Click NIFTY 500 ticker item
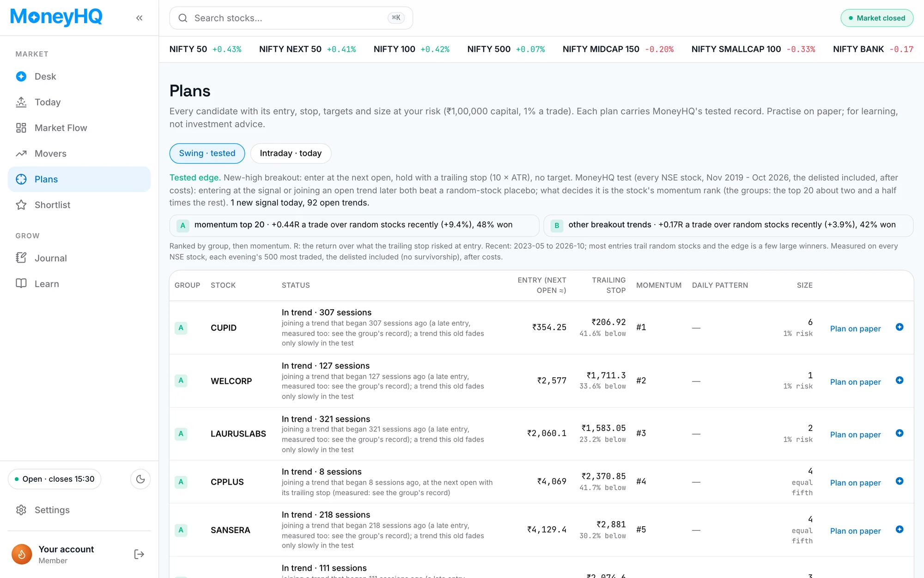 506,49
